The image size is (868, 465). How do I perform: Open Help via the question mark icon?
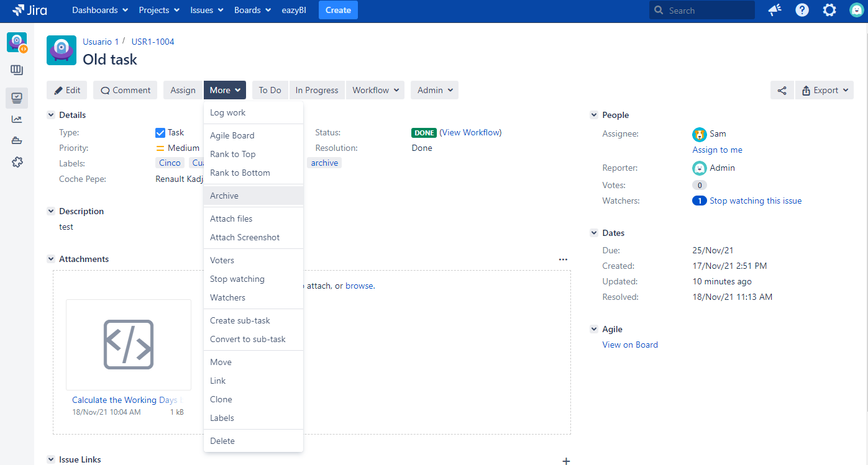(802, 10)
